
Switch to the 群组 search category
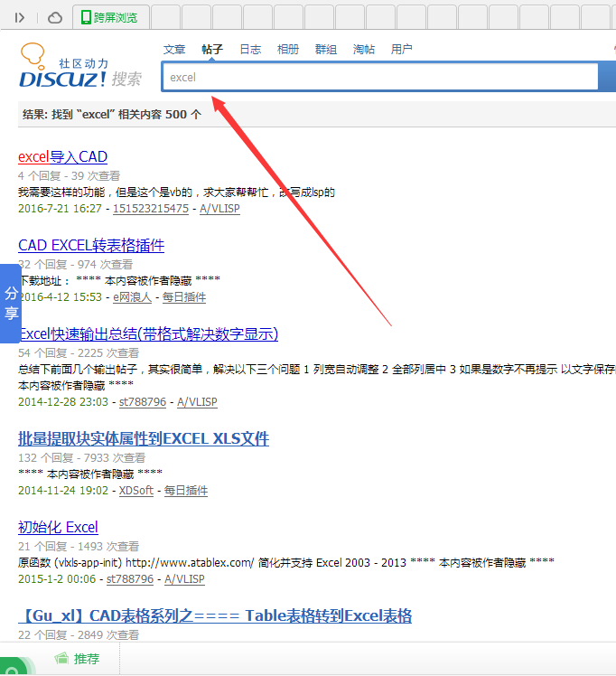click(x=326, y=50)
